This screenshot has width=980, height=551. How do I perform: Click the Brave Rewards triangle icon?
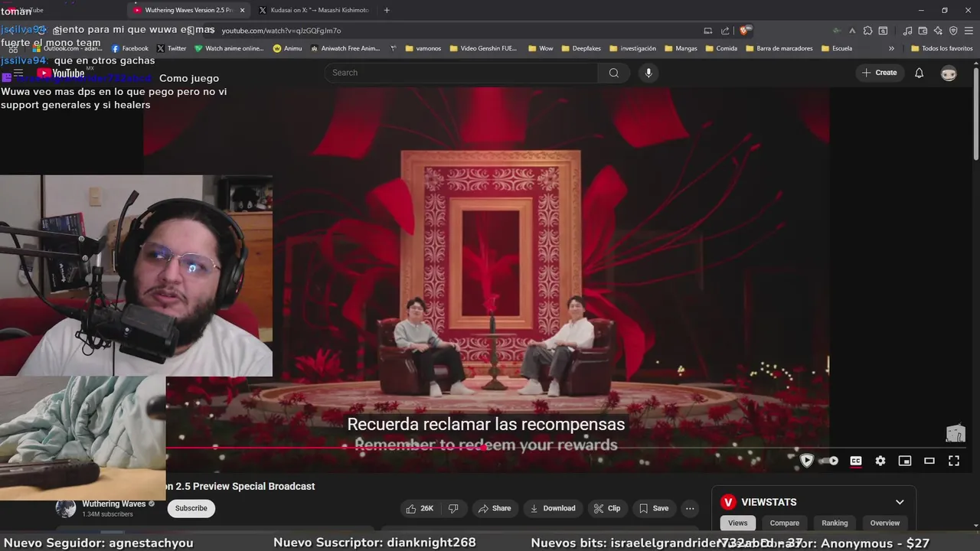852,31
